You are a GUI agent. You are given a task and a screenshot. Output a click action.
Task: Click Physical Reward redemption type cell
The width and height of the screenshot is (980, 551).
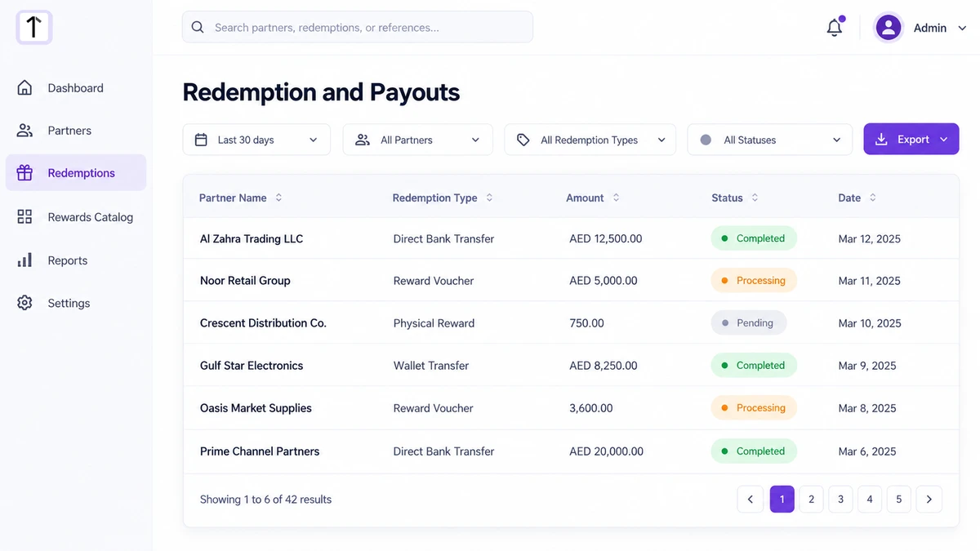tap(434, 323)
